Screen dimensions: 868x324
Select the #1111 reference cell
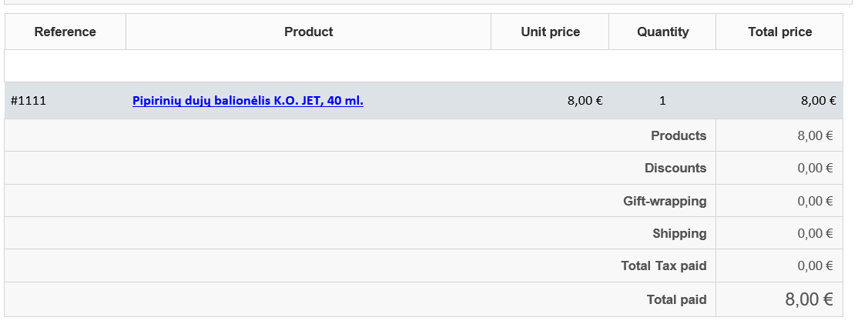(x=28, y=101)
